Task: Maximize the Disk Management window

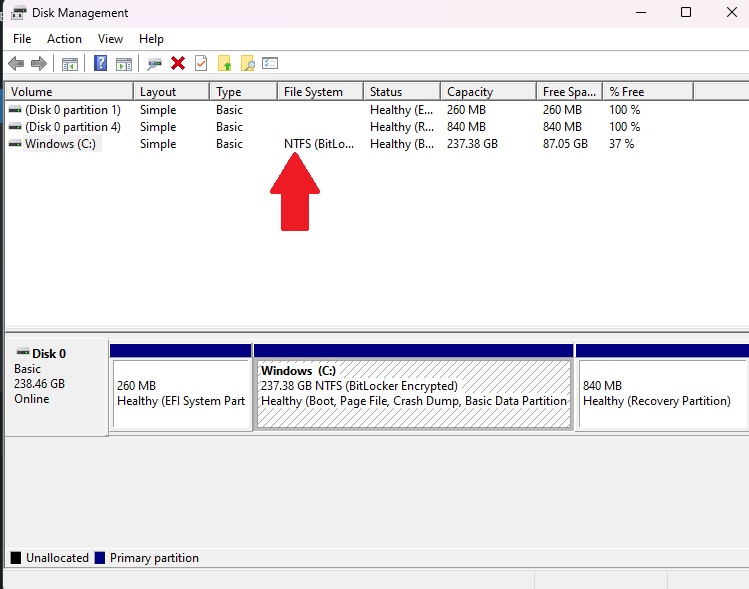Action: click(685, 12)
